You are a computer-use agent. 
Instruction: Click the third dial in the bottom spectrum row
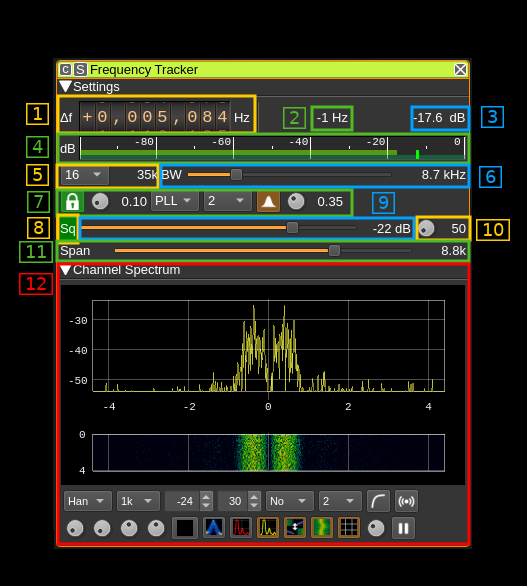pyautogui.click(x=129, y=528)
